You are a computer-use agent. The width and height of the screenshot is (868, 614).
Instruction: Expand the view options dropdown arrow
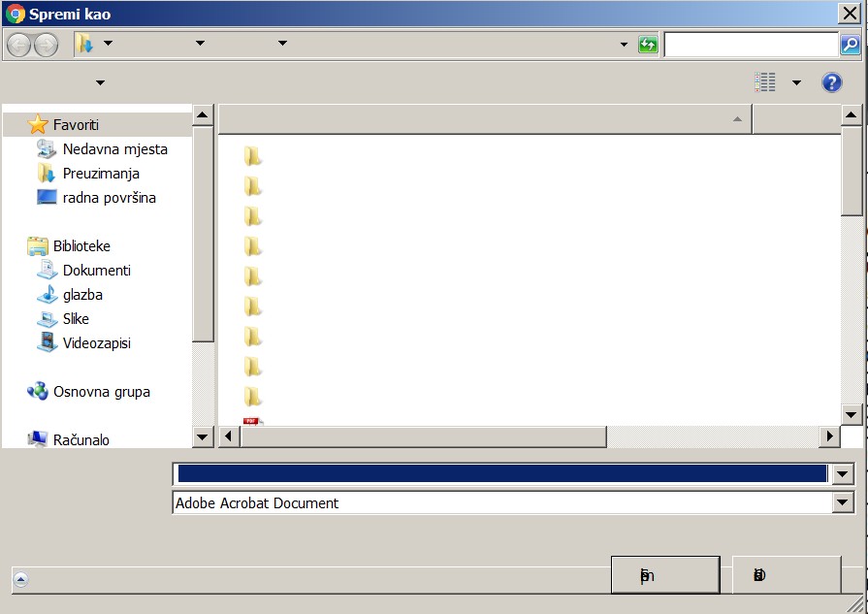tap(796, 82)
